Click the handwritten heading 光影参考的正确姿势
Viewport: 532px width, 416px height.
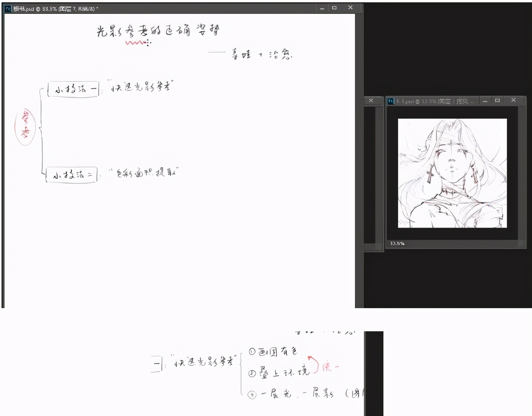point(158,31)
